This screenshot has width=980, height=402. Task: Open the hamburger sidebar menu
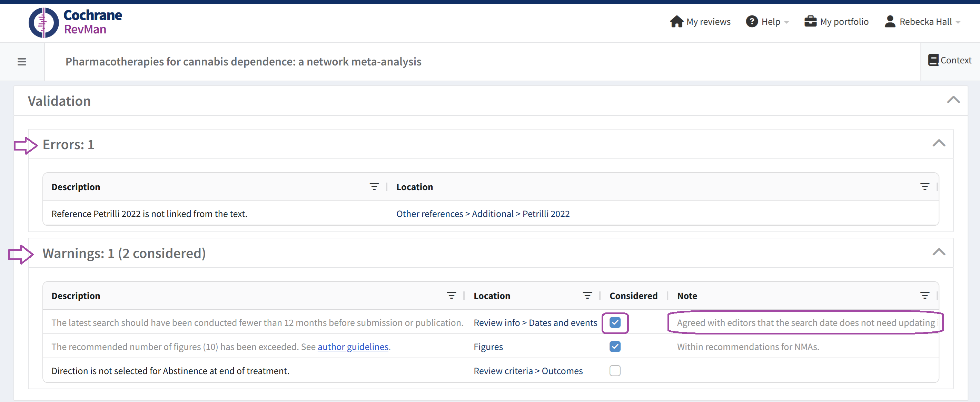click(x=22, y=62)
